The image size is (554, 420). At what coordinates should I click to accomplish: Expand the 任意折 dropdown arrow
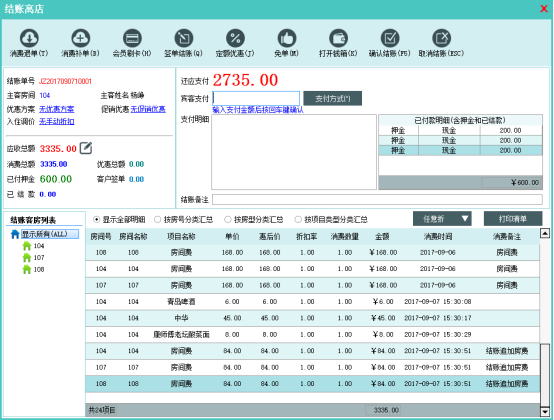pyautogui.click(x=465, y=219)
